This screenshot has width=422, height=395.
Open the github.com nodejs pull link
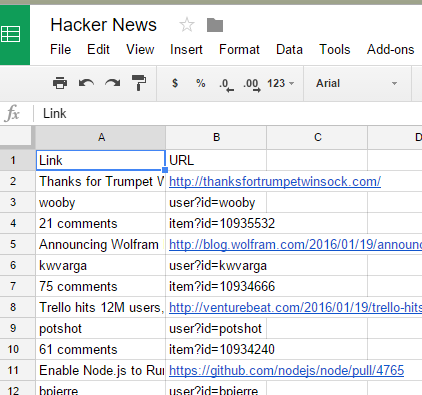pyautogui.click(x=286, y=371)
